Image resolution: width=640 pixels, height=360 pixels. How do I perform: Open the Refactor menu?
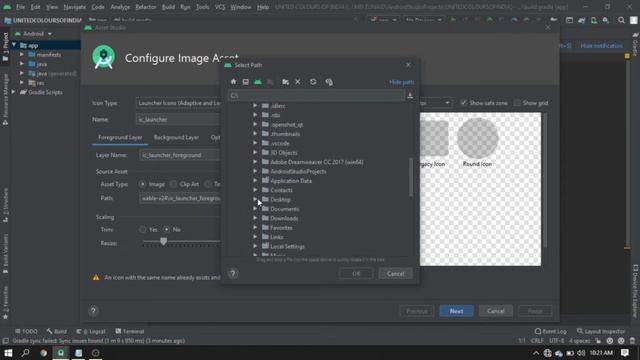(x=146, y=7)
